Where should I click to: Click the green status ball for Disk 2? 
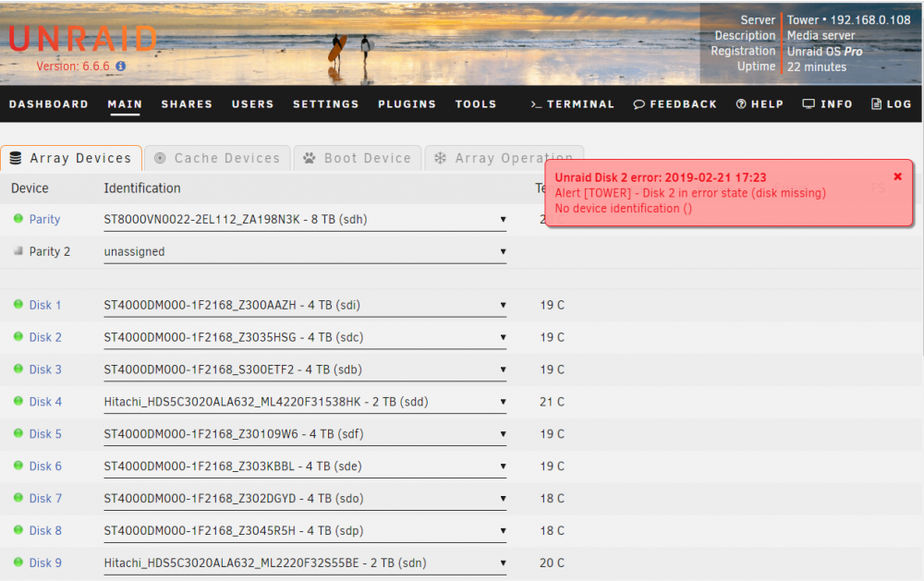click(x=18, y=336)
